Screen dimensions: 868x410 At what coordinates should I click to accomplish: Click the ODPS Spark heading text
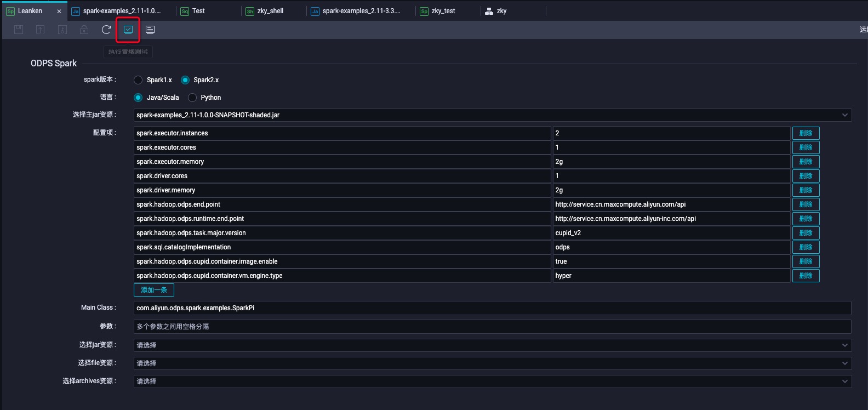pos(54,64)
